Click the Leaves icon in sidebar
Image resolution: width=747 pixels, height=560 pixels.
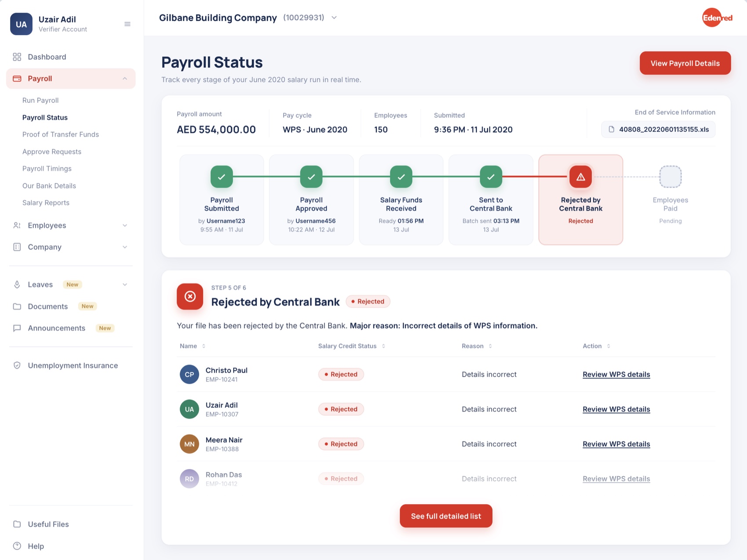coord(17,285)
